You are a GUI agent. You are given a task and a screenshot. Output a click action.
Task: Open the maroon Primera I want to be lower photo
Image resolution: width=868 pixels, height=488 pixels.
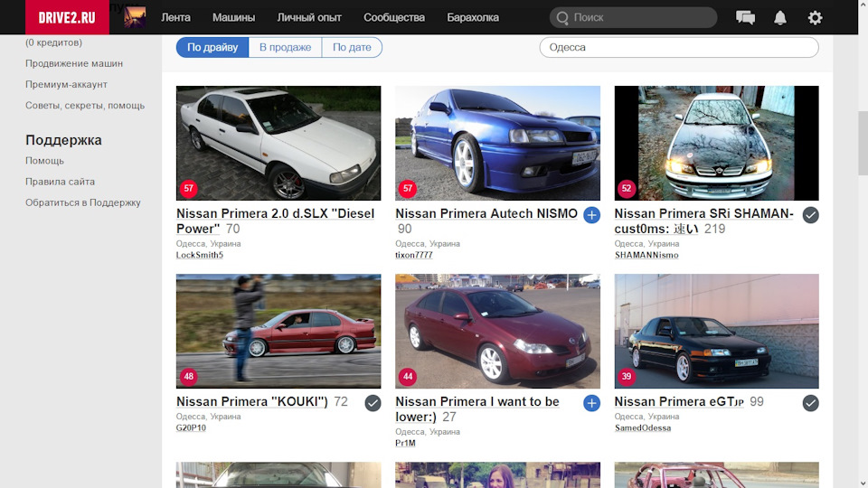point(497,331)
